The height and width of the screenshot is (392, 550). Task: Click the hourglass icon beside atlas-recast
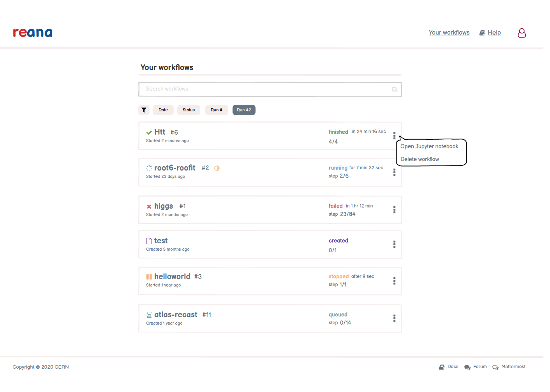point(149,315)
